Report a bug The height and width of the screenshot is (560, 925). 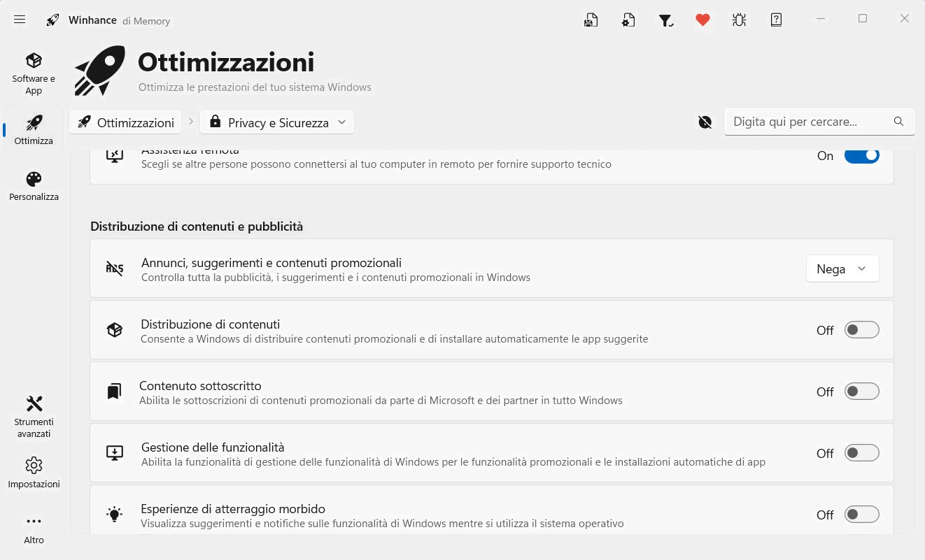pyautogui.click(x=739, y=20)
